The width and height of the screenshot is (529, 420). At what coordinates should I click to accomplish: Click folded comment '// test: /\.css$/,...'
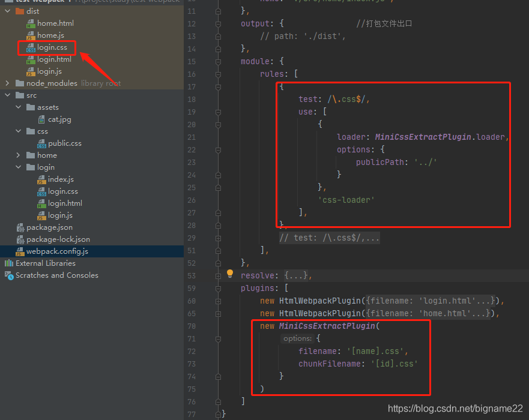pyautogui.click(x=329, y=238)
